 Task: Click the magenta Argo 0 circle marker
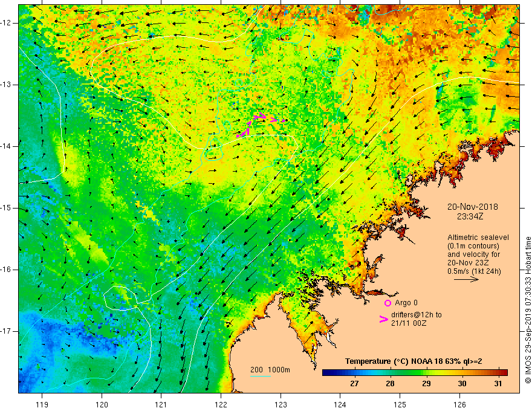pyautogui.click(x=388, y=303)
